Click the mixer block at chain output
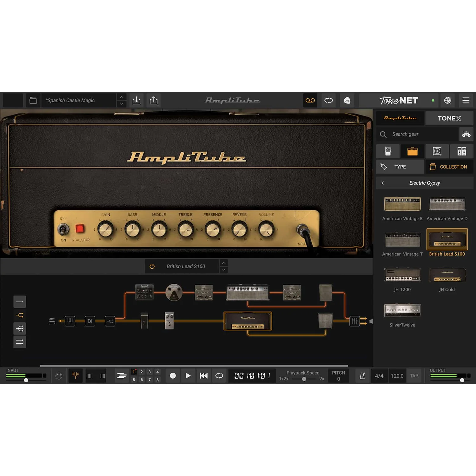 click(x=354, y=321)
